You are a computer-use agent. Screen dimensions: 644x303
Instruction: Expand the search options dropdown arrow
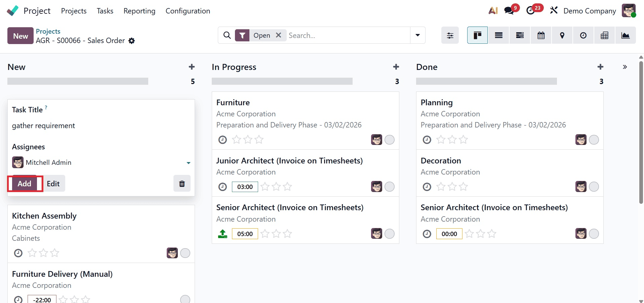point(417,35)
